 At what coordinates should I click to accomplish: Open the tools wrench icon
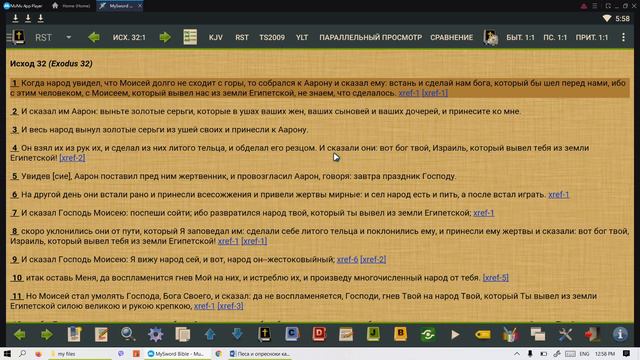coord(565,335)
